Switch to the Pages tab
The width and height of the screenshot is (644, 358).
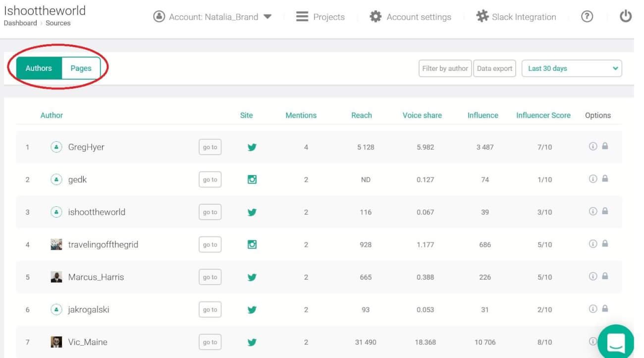[81, 68]
